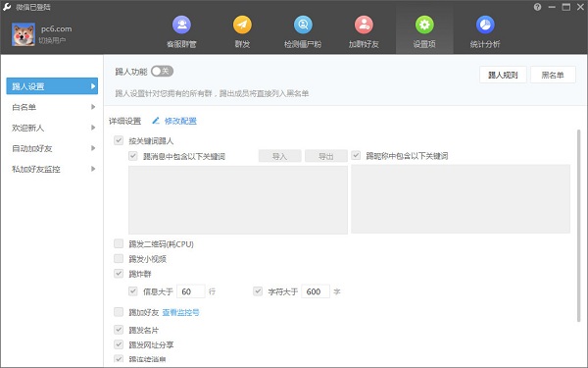The image size is (588, 368).
Task: Expand the 自动加好友 sidebar arrow
Action: [93, 148]
